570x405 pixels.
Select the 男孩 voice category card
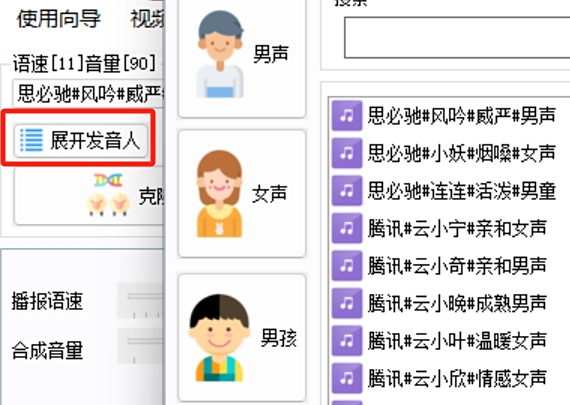[242, 337]
